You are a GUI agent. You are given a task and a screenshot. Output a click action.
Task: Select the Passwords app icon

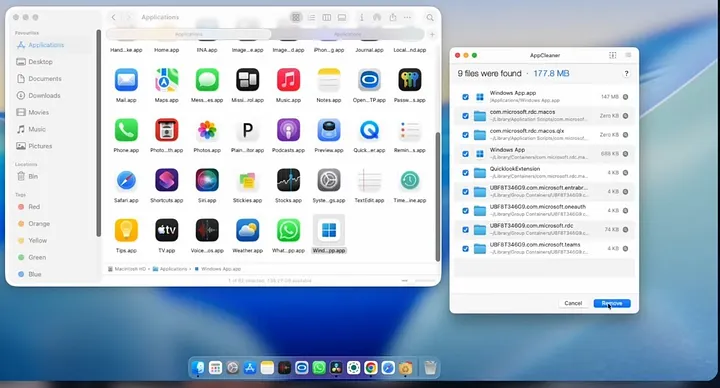point(410,80)
